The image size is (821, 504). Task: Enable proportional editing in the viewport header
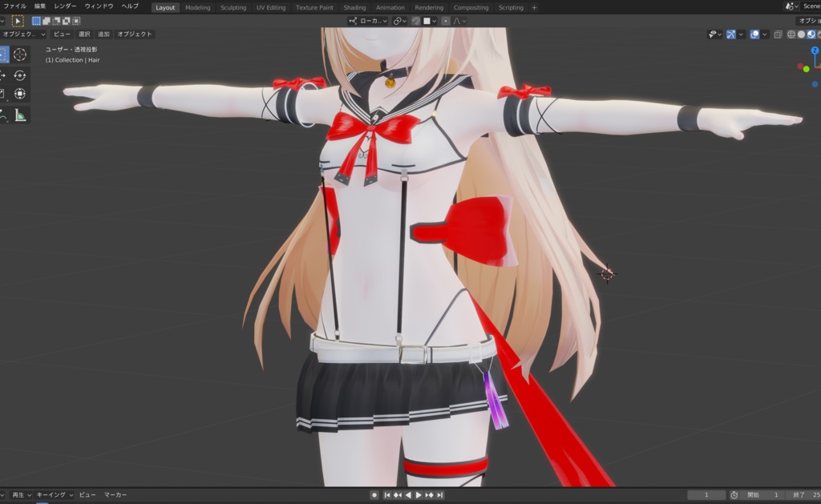(x=445, y=22)
